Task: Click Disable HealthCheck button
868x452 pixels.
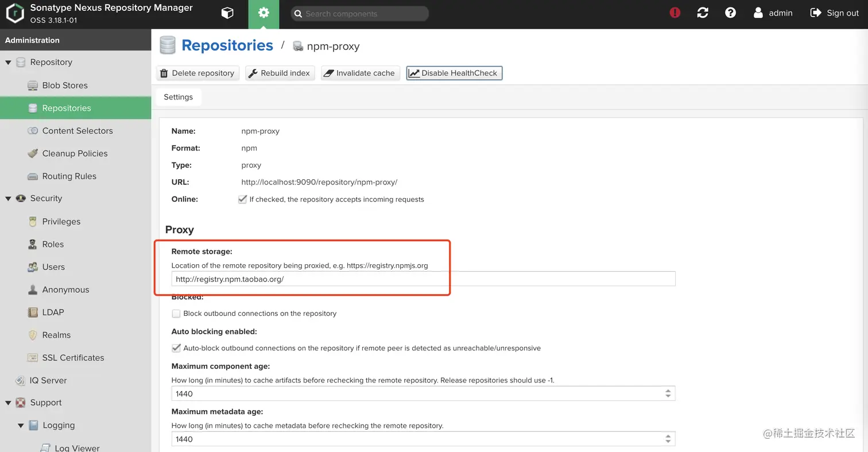Action: click(x=454, y=73)
